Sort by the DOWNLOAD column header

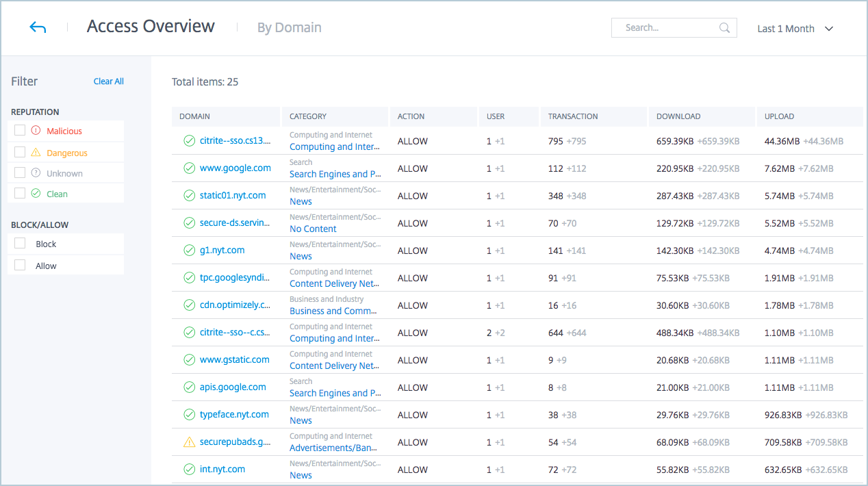coord(678,116)
